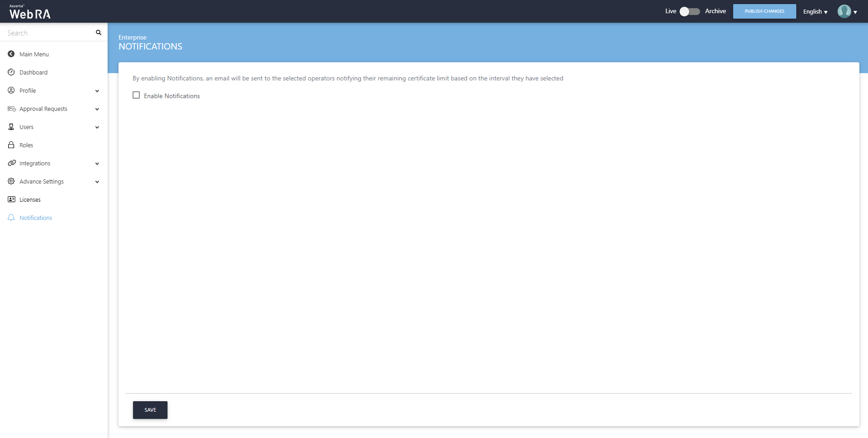Click the Profile person icon
The height and width of the screenshot is (438, 868).
pyautogui.click(x=11, y=90)
